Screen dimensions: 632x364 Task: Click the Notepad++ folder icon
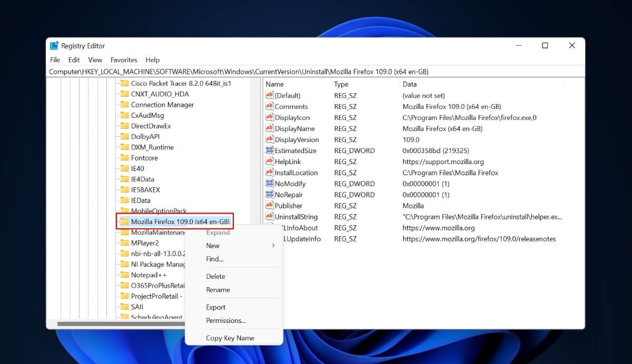[124, 275]
